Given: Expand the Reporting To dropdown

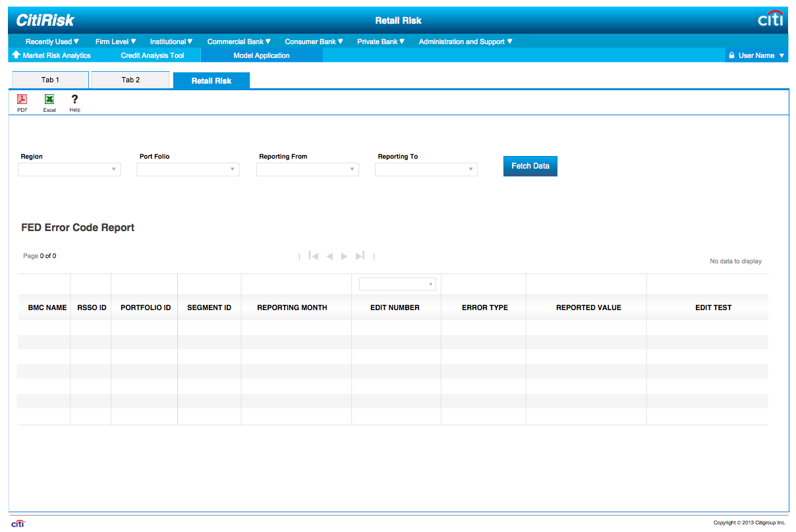Looking at the screenshot, I should pos(426,169).
